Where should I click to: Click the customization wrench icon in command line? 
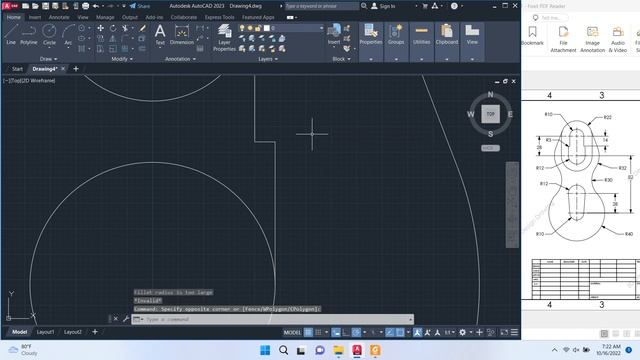tap(126, 319)
